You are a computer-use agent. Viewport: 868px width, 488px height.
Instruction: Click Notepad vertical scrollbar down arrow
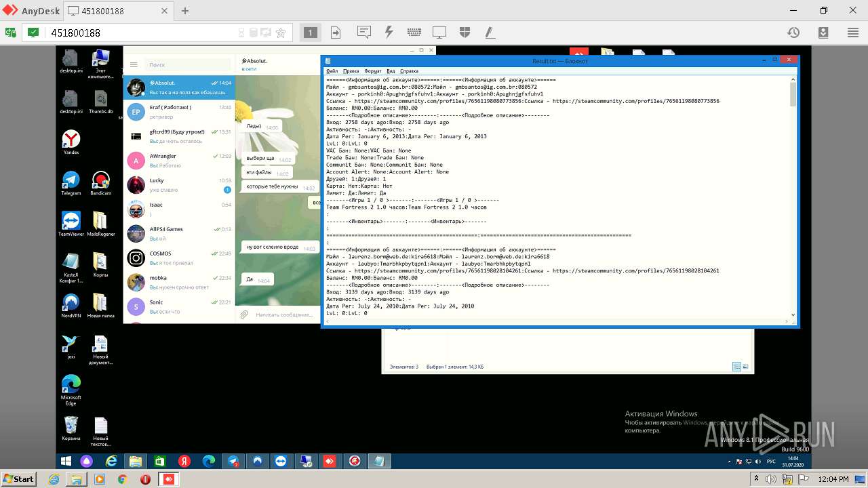click(x=793, y=314)
